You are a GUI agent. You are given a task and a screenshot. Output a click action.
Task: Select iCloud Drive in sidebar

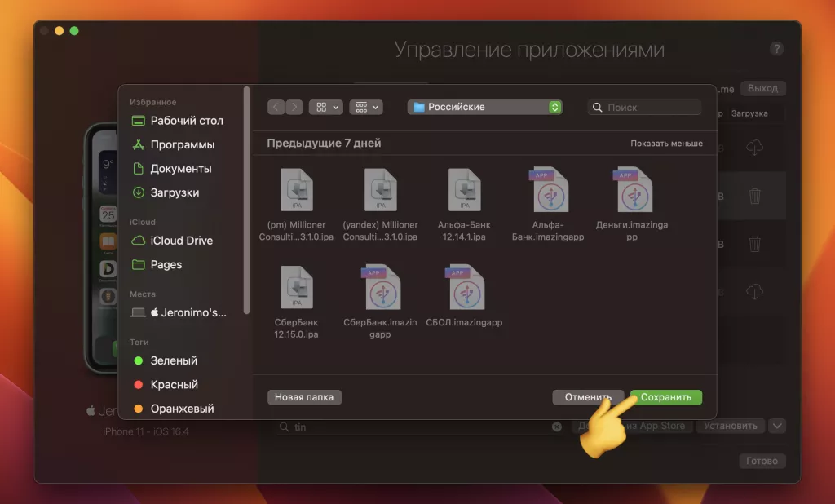click(173, 241)
